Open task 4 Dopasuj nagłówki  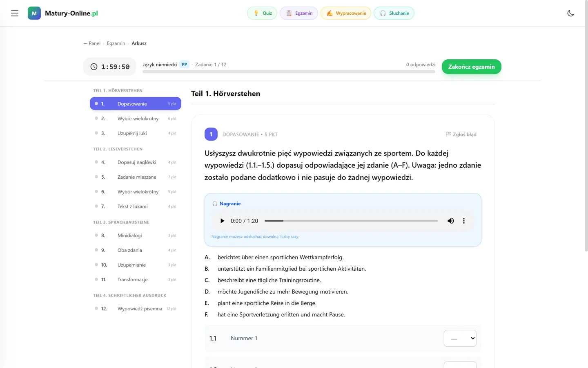(x=136, y=162)
